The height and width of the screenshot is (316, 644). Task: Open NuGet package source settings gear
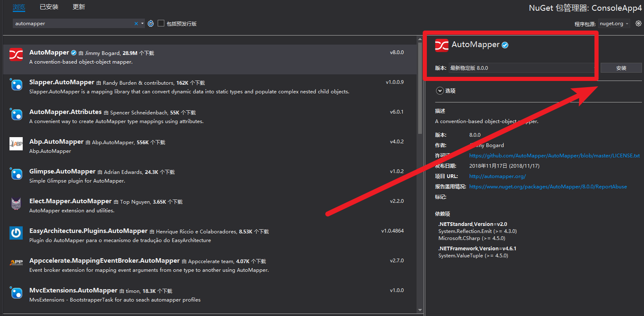point(638,24)
